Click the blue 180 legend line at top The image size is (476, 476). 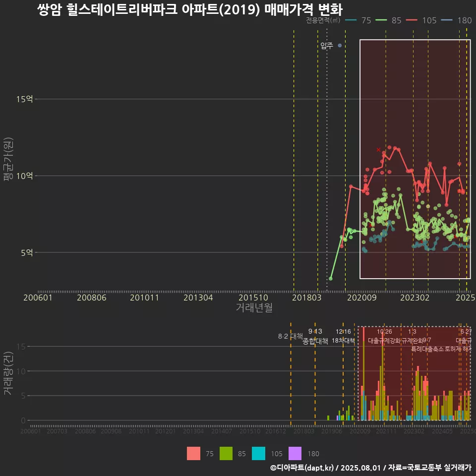[x=447, y=20]
